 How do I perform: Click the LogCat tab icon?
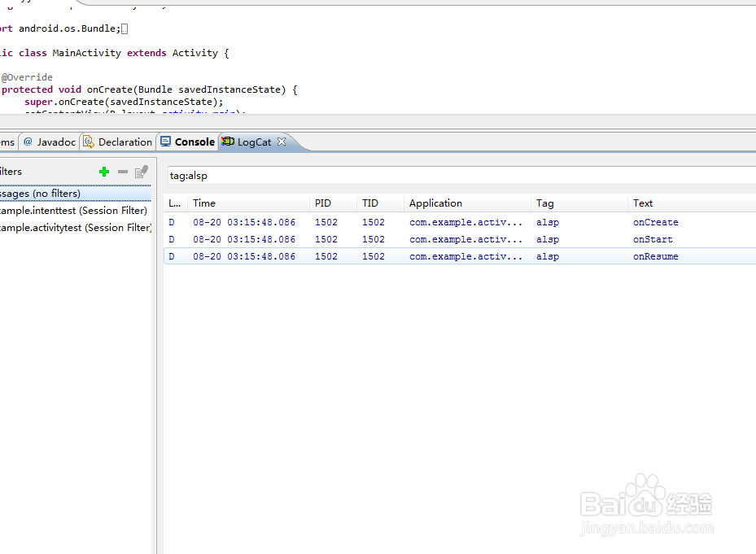228,142
